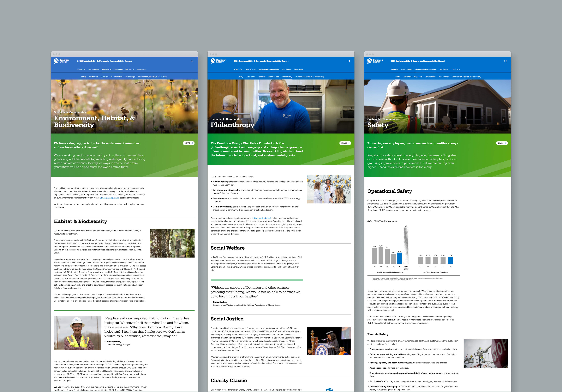Open Downloads menu in Safety page window
This screenshot has height=392, width=562.
[455, 69]
